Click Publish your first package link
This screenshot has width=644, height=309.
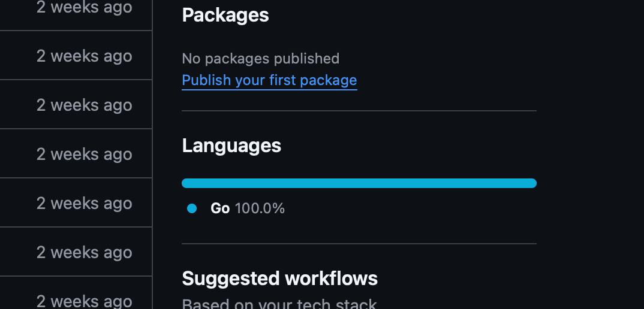269,80
